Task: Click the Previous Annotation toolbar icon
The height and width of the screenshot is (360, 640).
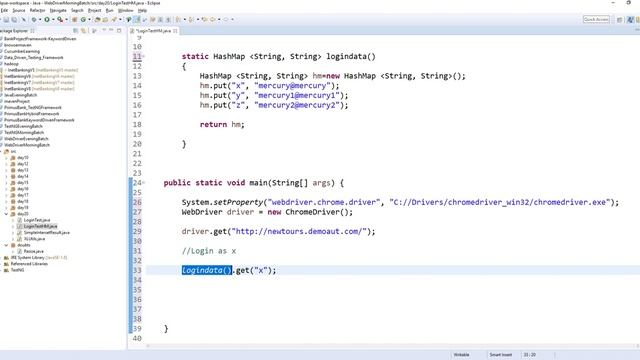Action: pyautogui.click(x=191, y=19)
